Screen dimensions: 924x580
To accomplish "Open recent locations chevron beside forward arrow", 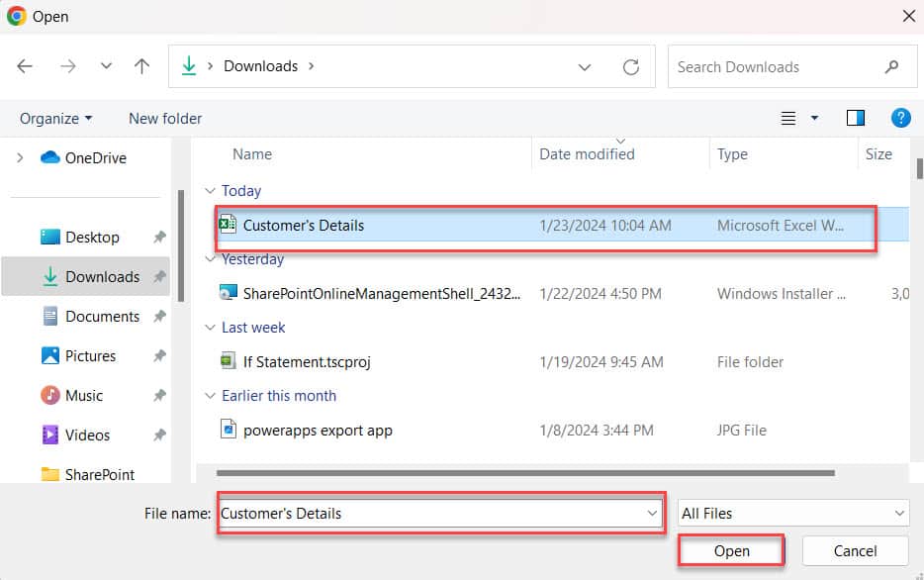I will coord(106,66).
